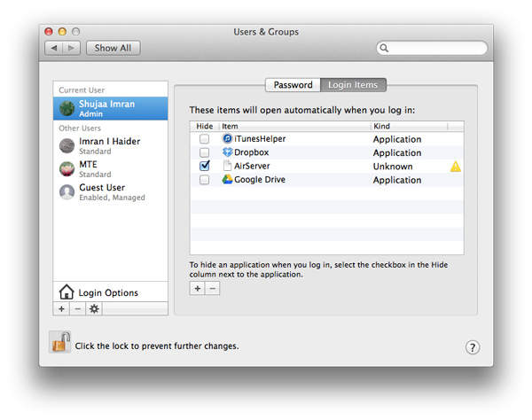This screenshot has height=420, width=532.
Task: Click in the search input field
Action: pos(432,48)
